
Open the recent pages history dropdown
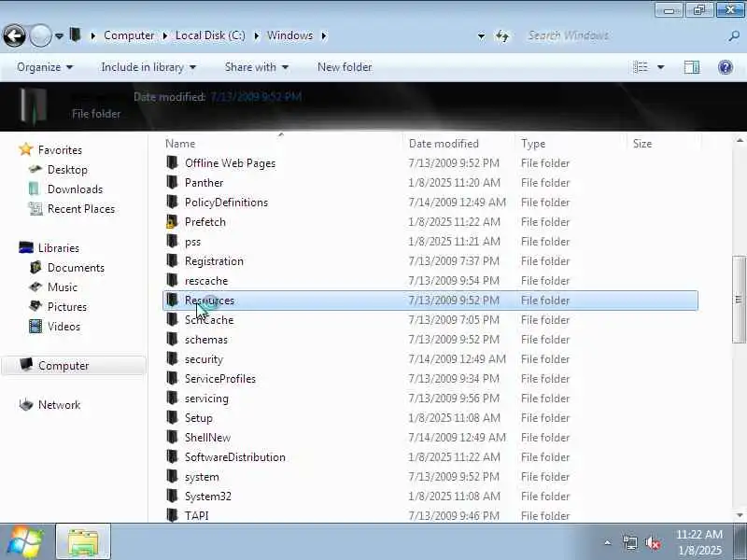(59, 35)
